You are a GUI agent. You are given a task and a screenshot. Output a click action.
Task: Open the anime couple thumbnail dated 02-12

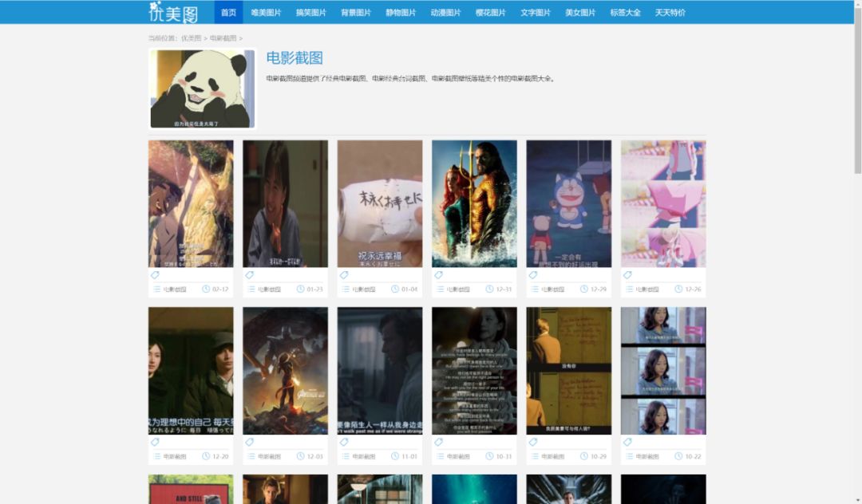[191, 203]
